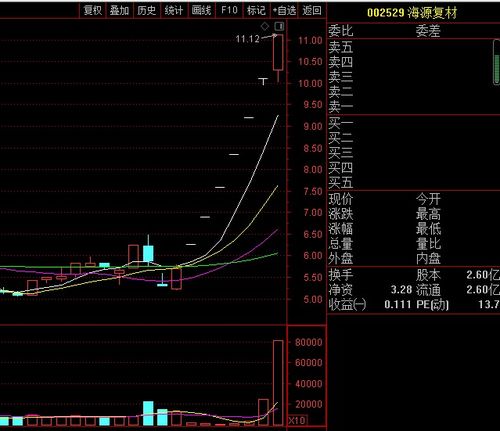The height and width of the screenshot is (431, 500).
Task: Click the square panel icon above chart
Action: point(279,26)
